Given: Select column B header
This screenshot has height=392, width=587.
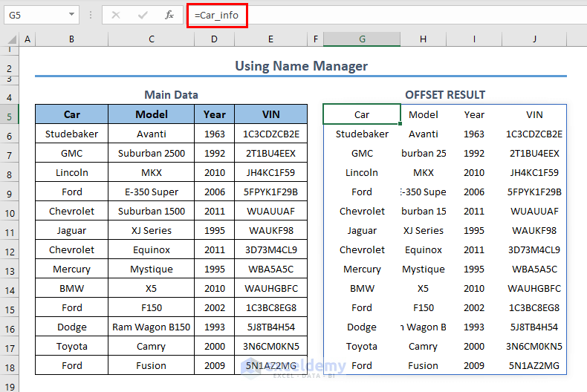Looking at the screenshot, I should tap(71, 39).
